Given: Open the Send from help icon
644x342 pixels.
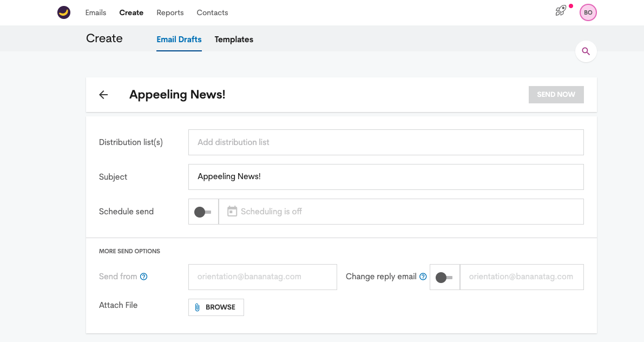Looking at the screenshot, I should (x=144, y=277).
